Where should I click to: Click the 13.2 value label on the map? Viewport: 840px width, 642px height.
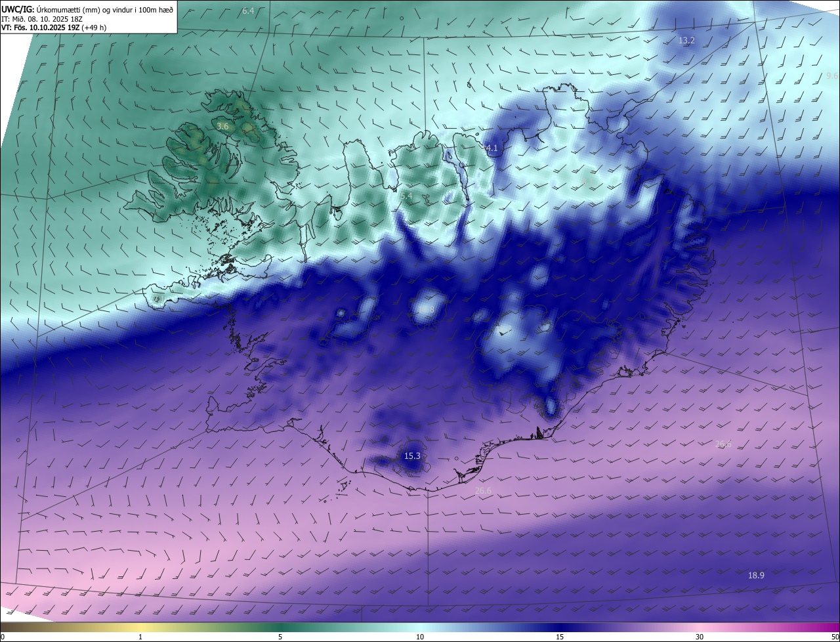pyautogui.click(x=686, y=41)
